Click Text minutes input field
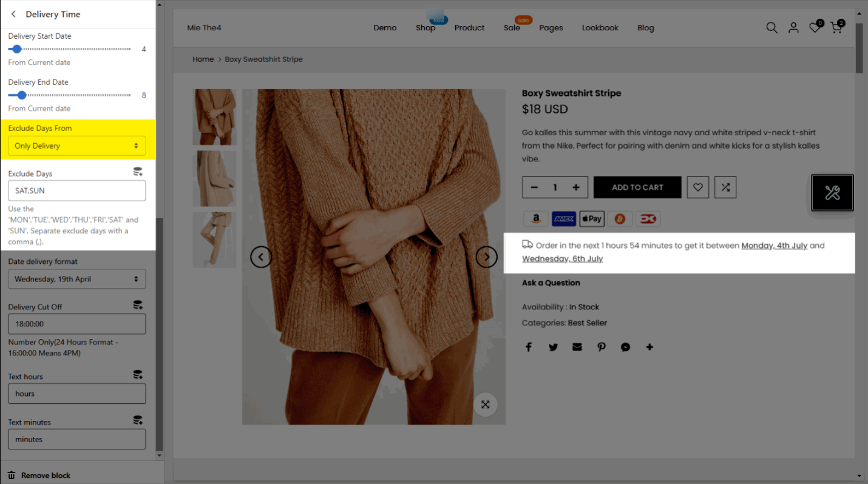This screenshot has width=868, height=484. coord(77,439)
